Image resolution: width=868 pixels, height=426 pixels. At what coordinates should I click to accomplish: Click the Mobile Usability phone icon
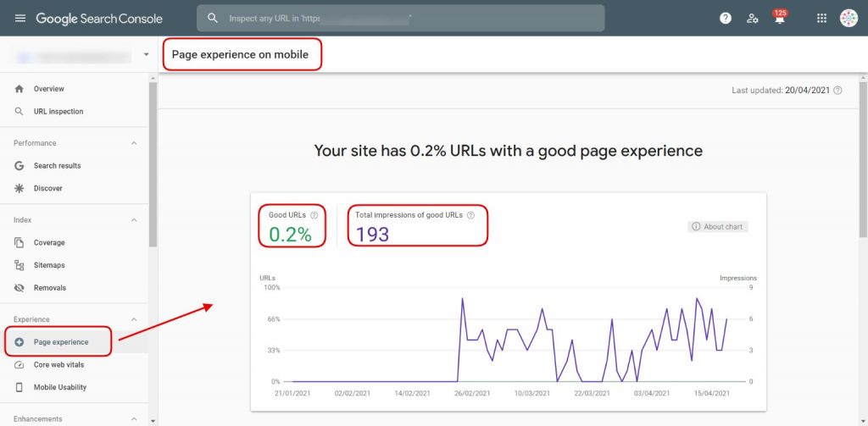19,388
